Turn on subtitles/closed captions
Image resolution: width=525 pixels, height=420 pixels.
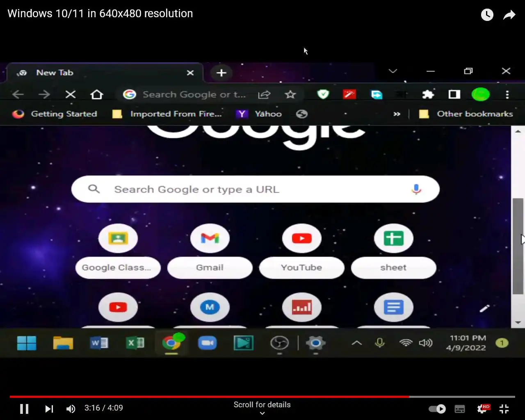(x=460, y=409)
